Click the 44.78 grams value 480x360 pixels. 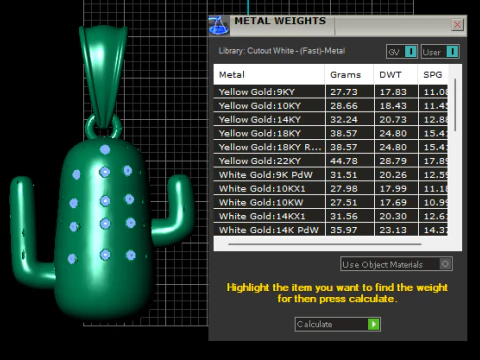point(344,161)
